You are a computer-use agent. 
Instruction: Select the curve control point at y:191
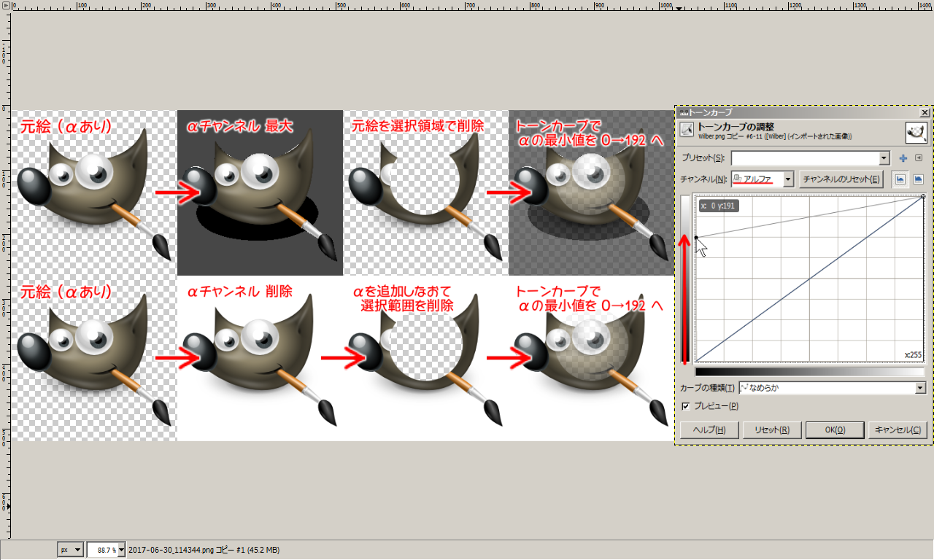pyautogui.click(x=696, y=237)
